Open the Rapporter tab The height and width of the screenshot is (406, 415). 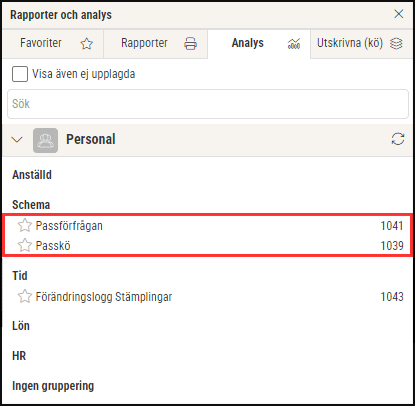click(x=156, y=44)
